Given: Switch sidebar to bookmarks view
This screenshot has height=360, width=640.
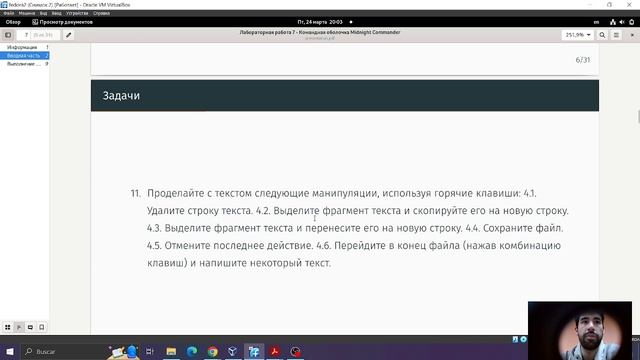Looking at the screenshot, I should pos(42,327).
